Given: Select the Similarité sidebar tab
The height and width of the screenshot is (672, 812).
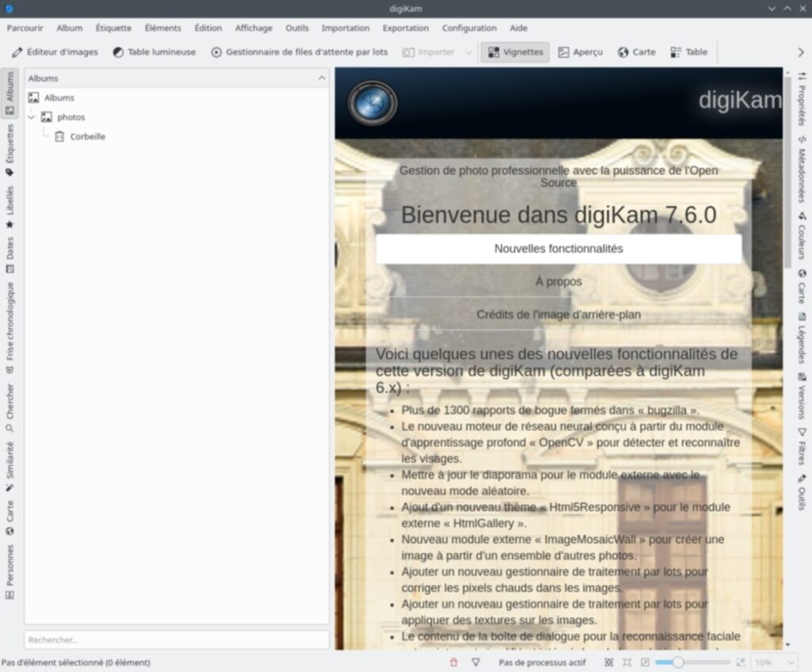Looking at the screenshot, I should (10, 467).
